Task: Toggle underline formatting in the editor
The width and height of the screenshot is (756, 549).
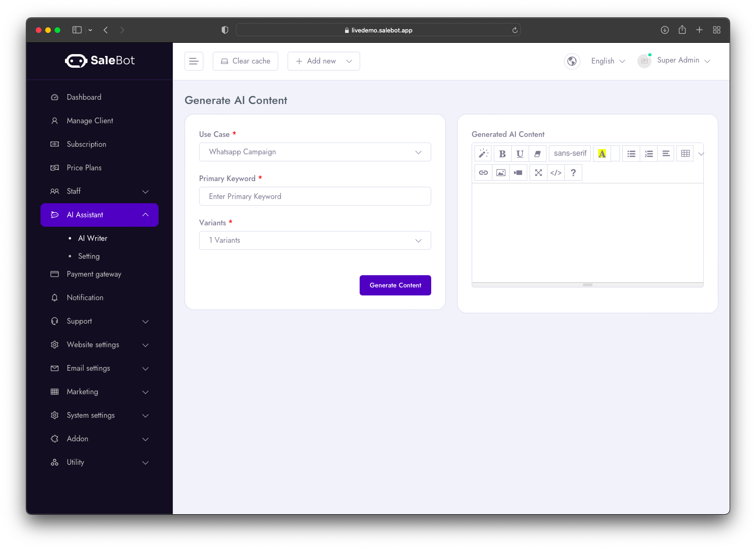Action: pyautogui.click(x=520, y=154)
